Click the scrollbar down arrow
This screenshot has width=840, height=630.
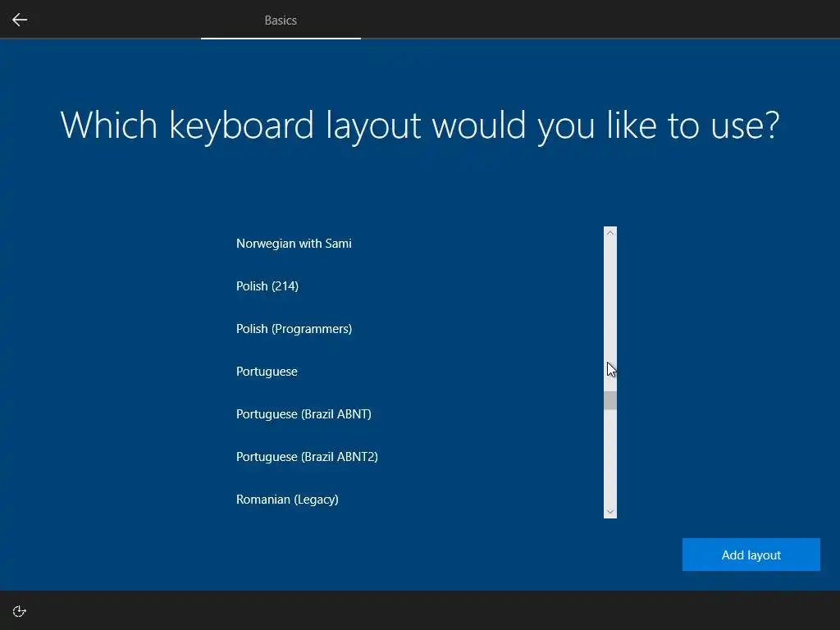[x=610, y=512]
